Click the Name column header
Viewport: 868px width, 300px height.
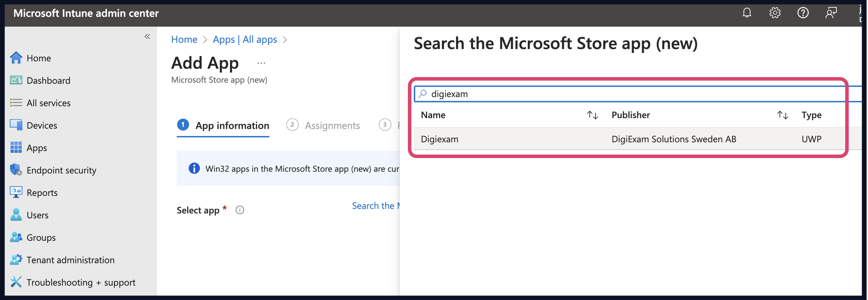(433, 115)
